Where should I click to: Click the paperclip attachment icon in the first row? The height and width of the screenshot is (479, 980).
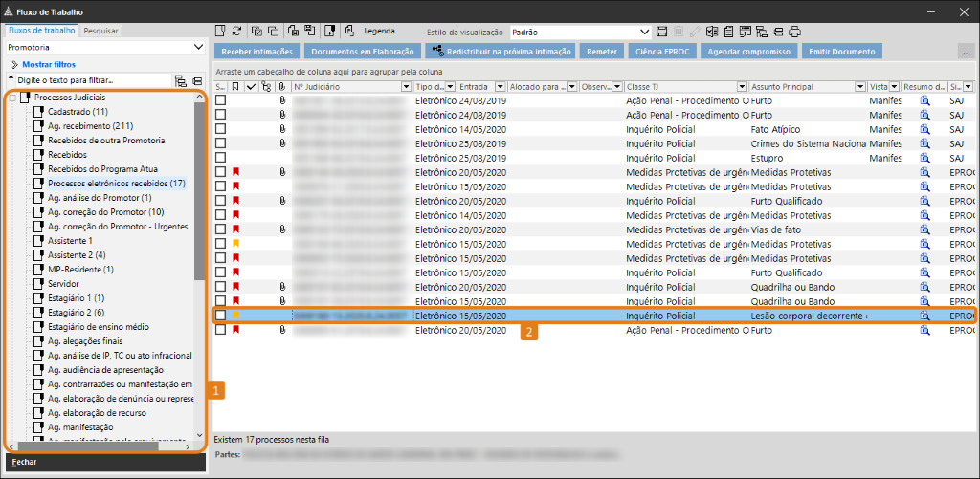282,100
